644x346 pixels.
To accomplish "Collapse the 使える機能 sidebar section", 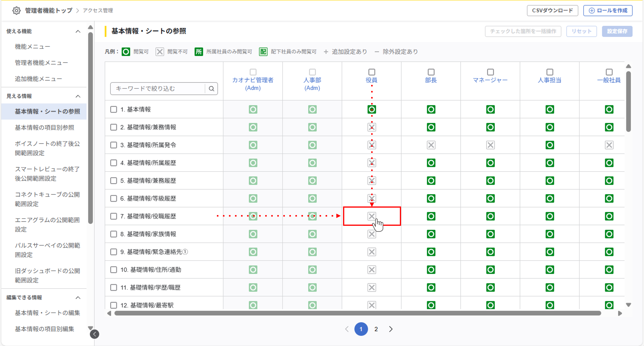I will 78,31.
